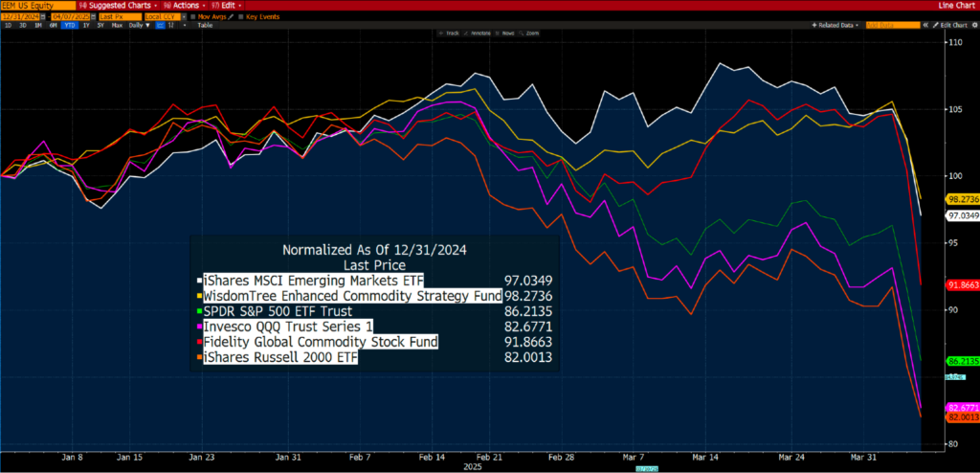Click the yellow 98.2736 axis price label
This screenshot has width=980, height=473.
[963, 198]
